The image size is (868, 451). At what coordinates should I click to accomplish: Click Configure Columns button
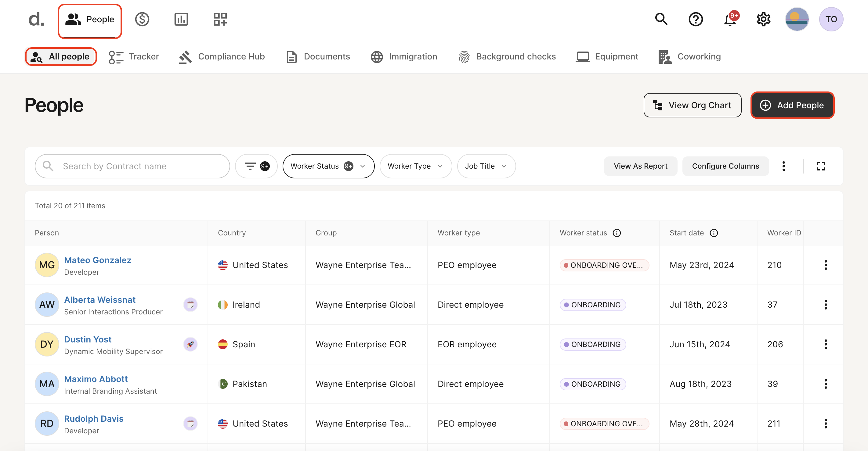click(x=725, y=166)
